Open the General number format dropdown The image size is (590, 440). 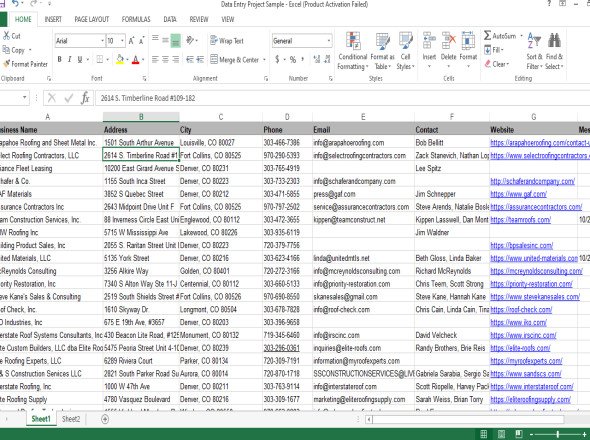coord(328,41)
